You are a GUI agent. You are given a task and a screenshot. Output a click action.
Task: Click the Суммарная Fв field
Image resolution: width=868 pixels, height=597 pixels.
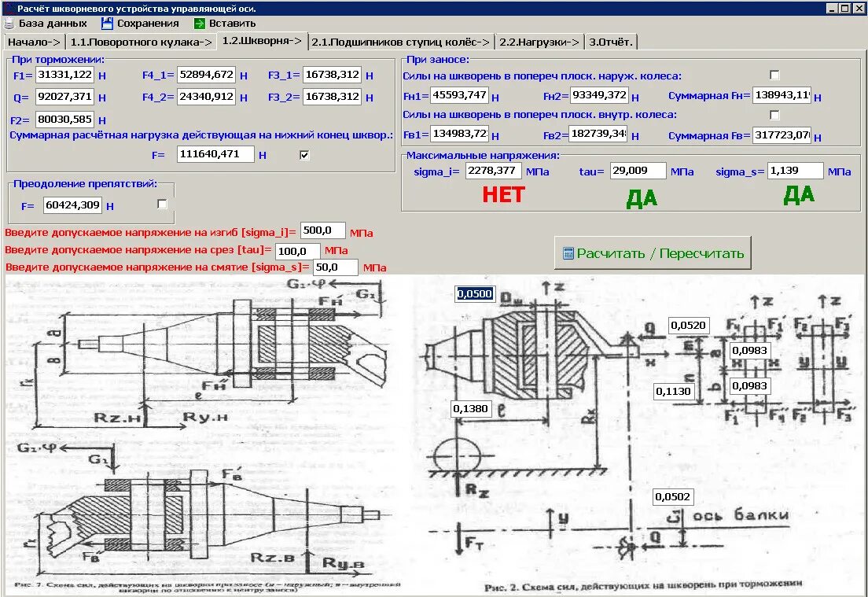(782, 135)
